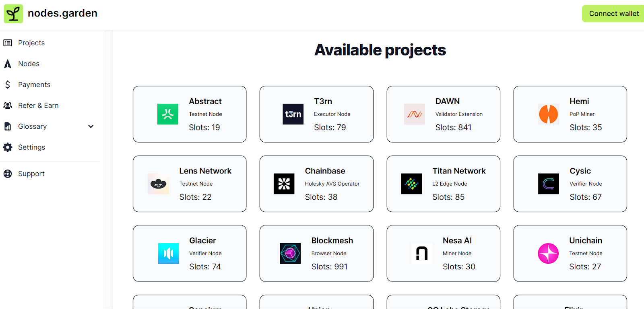Click the "Miner Node" label
This screenshot has width=644, height=314.
point(457,254)
